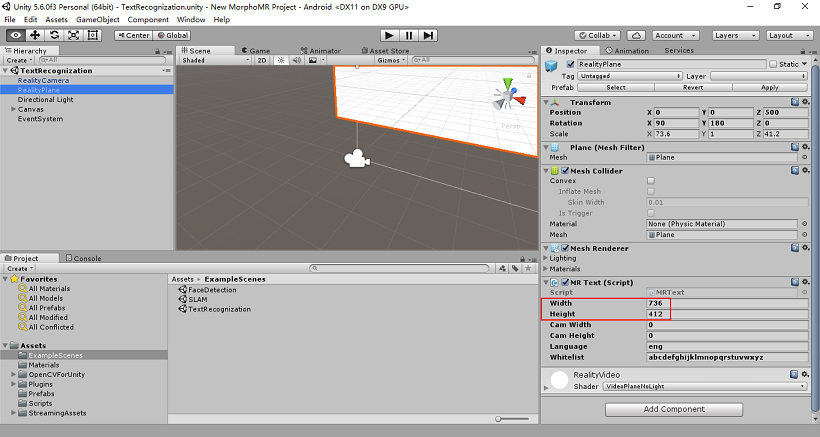Open the cloud services button
The height and width of the screenshot is (437, 820).
[x=636, y=35]
